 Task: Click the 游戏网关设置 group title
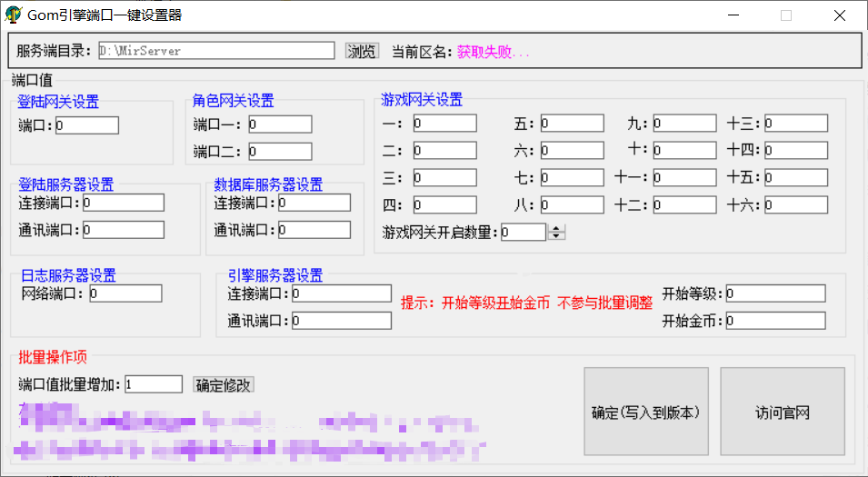pyautogui.click(x=422, y=100)
